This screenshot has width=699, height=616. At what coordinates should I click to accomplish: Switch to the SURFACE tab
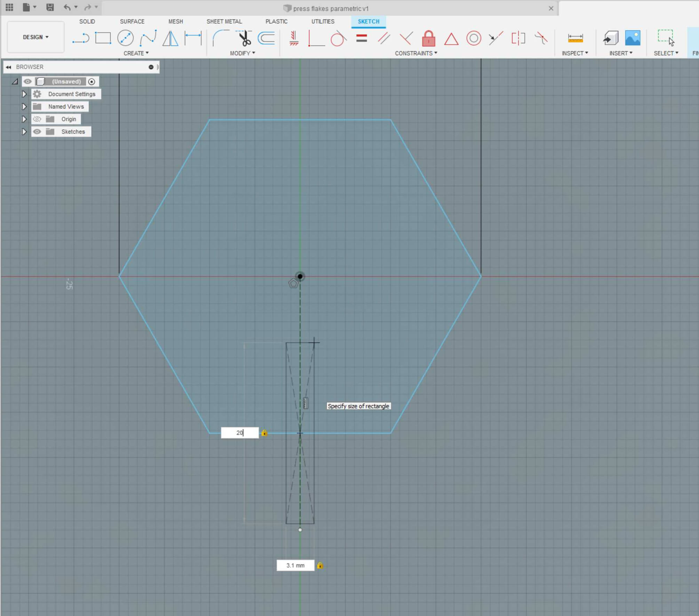[x=132, y=22]
